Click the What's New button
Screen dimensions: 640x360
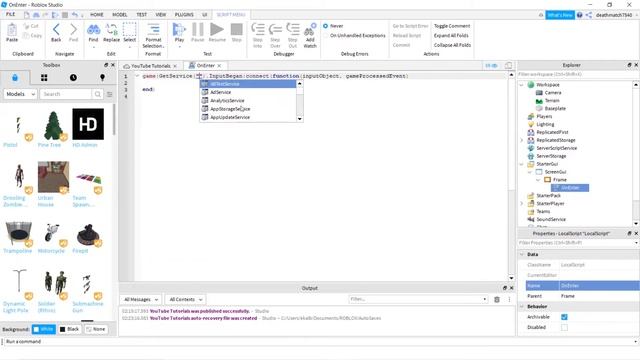coord(560,15)
